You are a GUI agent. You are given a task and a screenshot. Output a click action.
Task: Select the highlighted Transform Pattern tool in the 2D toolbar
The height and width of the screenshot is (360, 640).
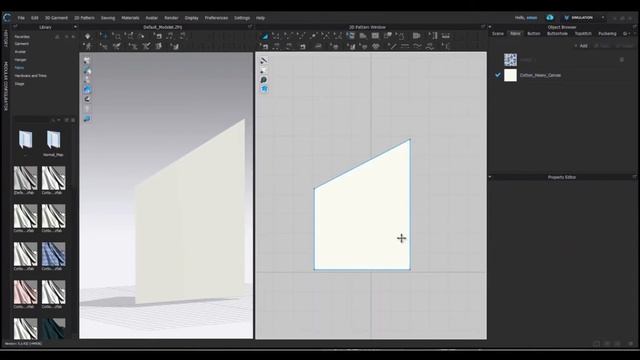pyautogui.click(x=264, y=36)
